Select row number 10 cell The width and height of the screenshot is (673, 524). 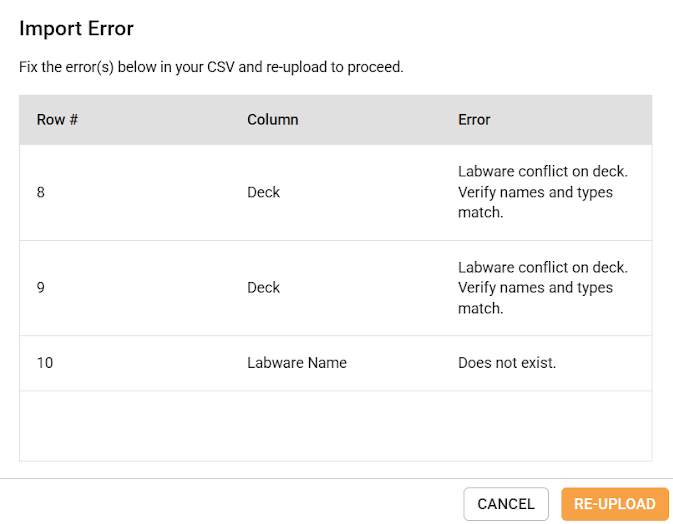[45, 363]
